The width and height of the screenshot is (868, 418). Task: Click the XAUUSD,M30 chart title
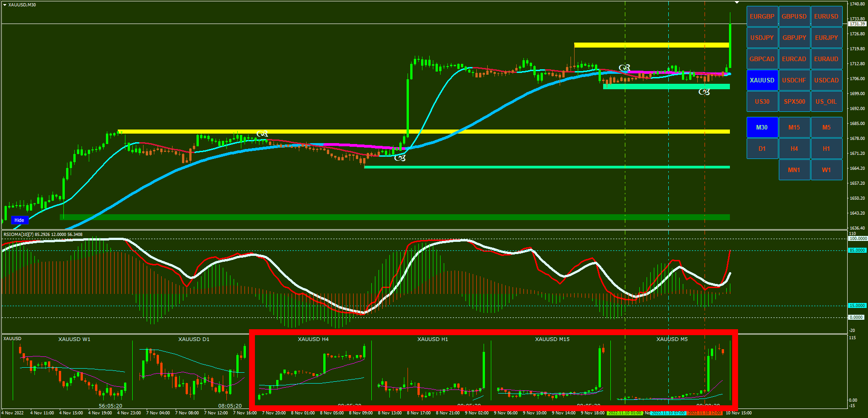[x=22, y=5]
